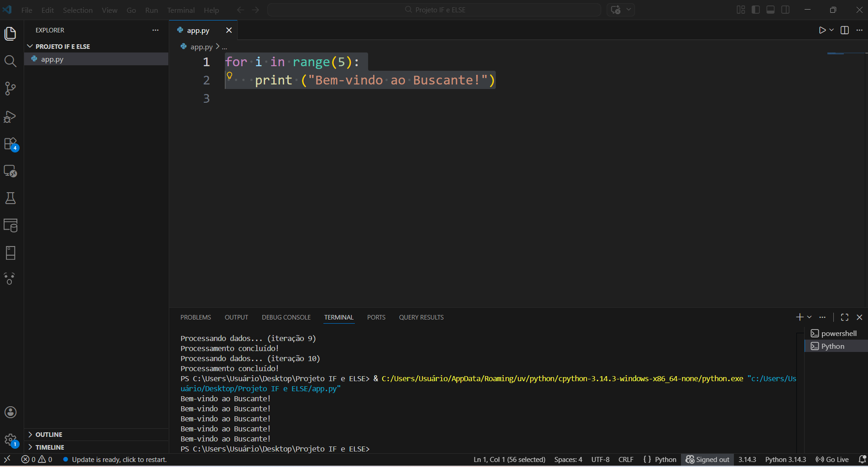Image resolution: width=868 pixels, height=467 pixels.
Task: Open the Source Control view
Action: [10, 89]
